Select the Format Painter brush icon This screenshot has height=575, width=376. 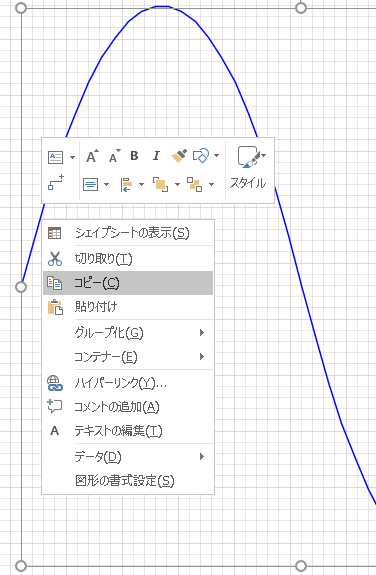click(179, 156)
